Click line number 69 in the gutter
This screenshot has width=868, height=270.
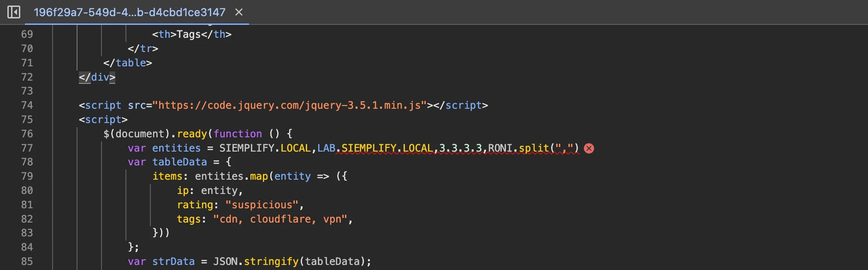tap(27, 34)
